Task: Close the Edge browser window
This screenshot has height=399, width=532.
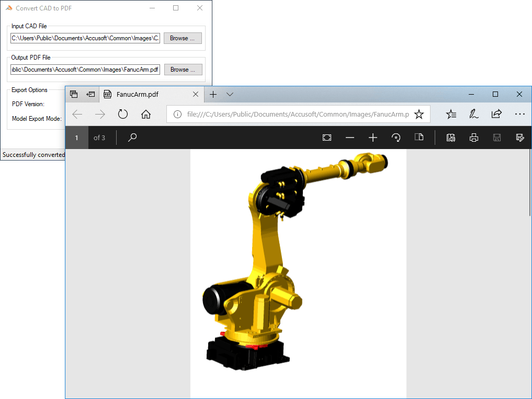Action: [x=519, y=94]
